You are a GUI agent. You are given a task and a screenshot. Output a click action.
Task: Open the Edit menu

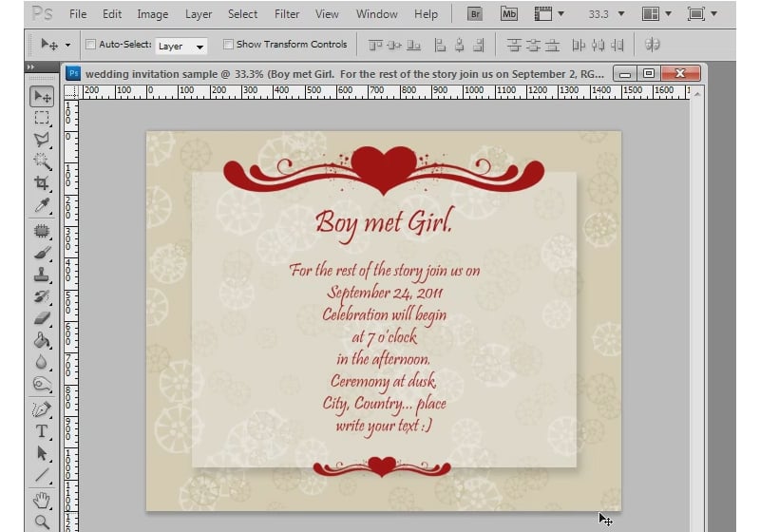[x=112, y=14]
